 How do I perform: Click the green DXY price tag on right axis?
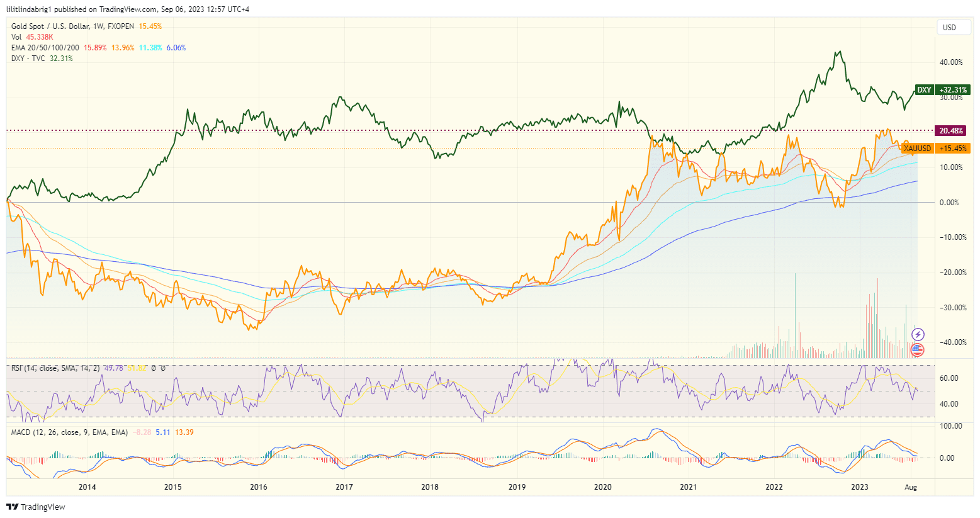coord(923,89)
